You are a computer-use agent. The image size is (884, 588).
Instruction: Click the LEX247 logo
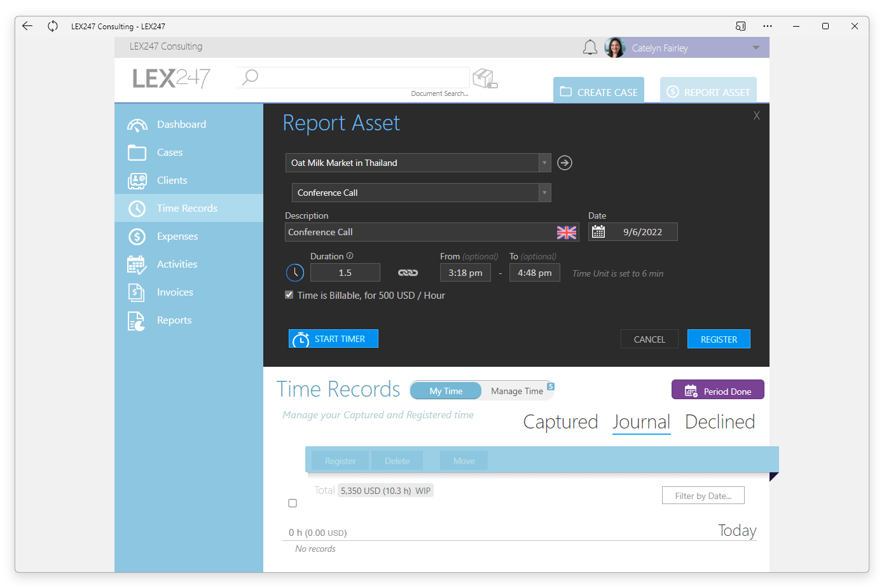[x=171, y=78]
